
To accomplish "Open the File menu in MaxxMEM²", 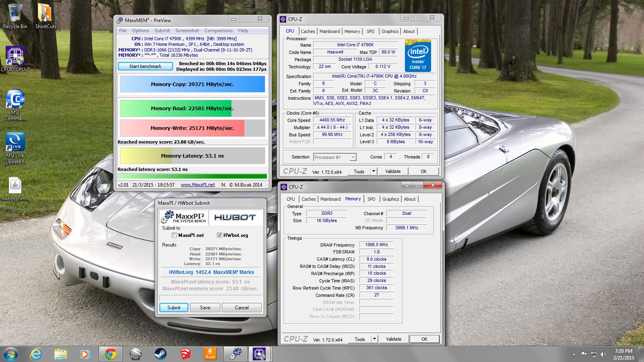I will (123, 31).
